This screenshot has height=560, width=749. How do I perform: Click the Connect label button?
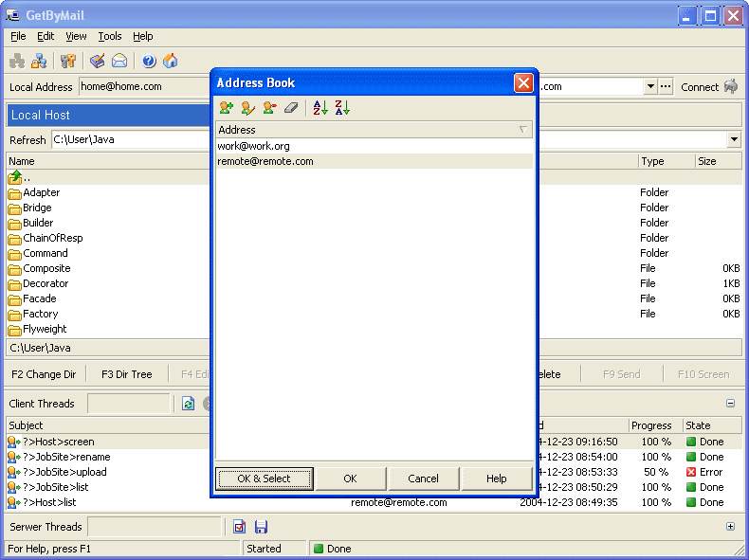[x=700, y=87]
